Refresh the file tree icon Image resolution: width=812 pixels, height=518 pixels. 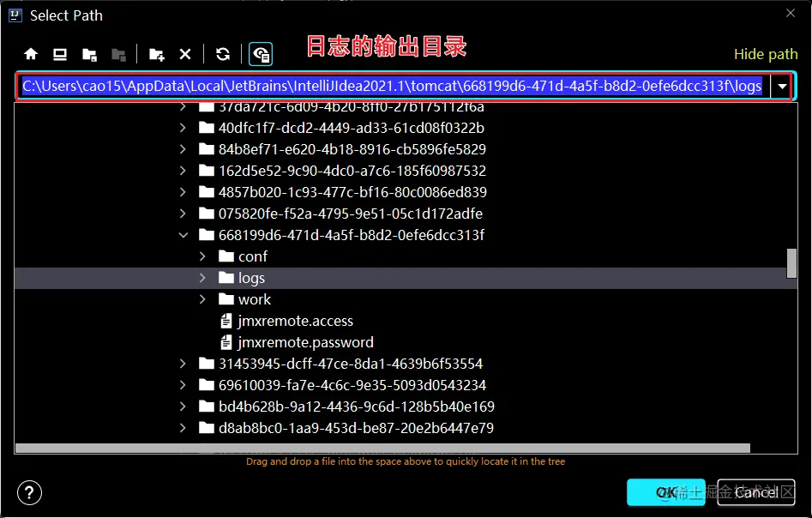pyautogui.click(x=223, y=54)
